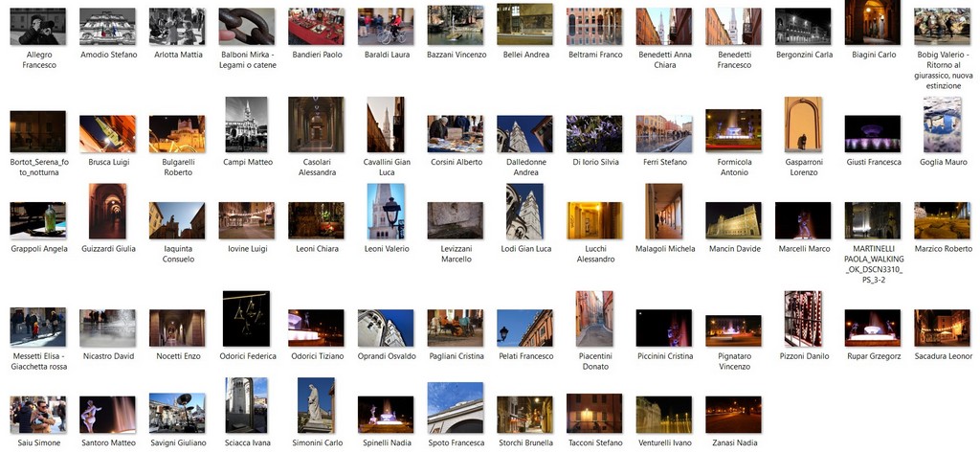Open the Biagini Carlo archway photo
Viewport: 980px width, 453px height.
(x=873, y=23)
